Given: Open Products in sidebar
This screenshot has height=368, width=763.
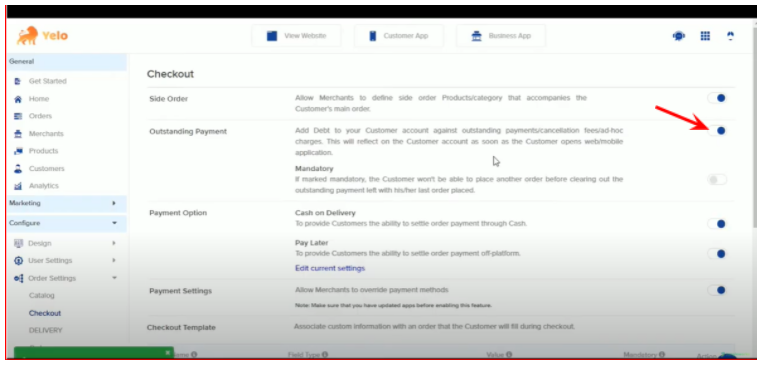Looking at the screenshot, I should pyautogui.click(x=43, y=151).
